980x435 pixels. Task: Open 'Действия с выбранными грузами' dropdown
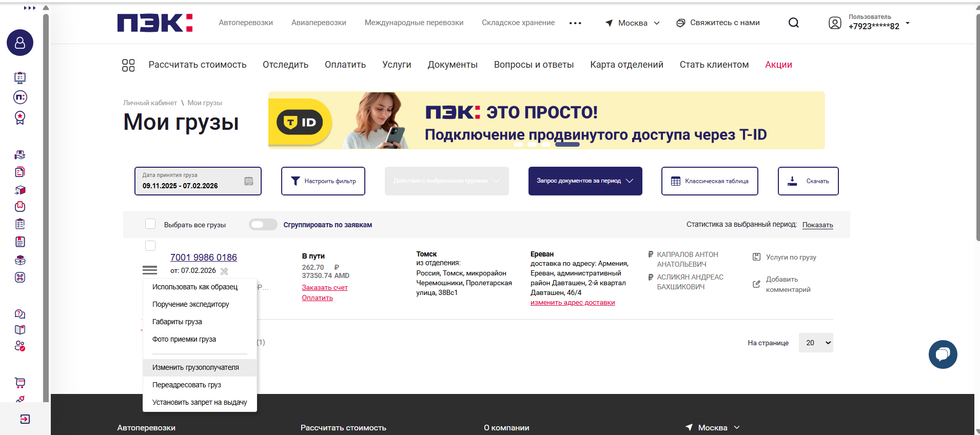[447, 181]
